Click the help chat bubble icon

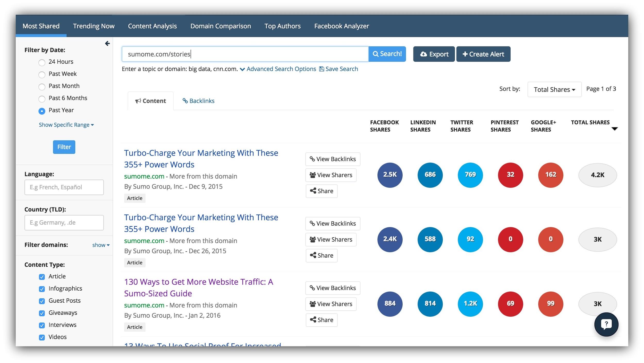(x=606, y=324)
